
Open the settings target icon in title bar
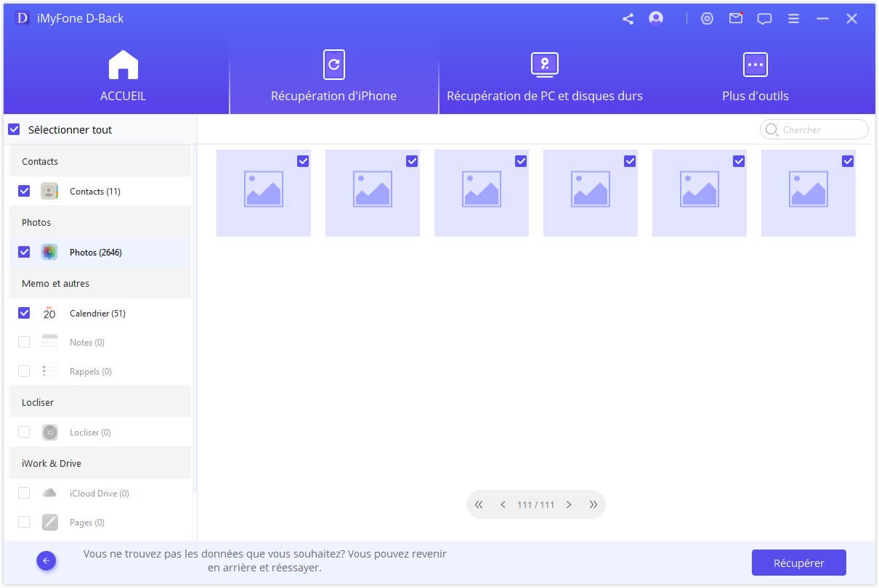(707, 19)
